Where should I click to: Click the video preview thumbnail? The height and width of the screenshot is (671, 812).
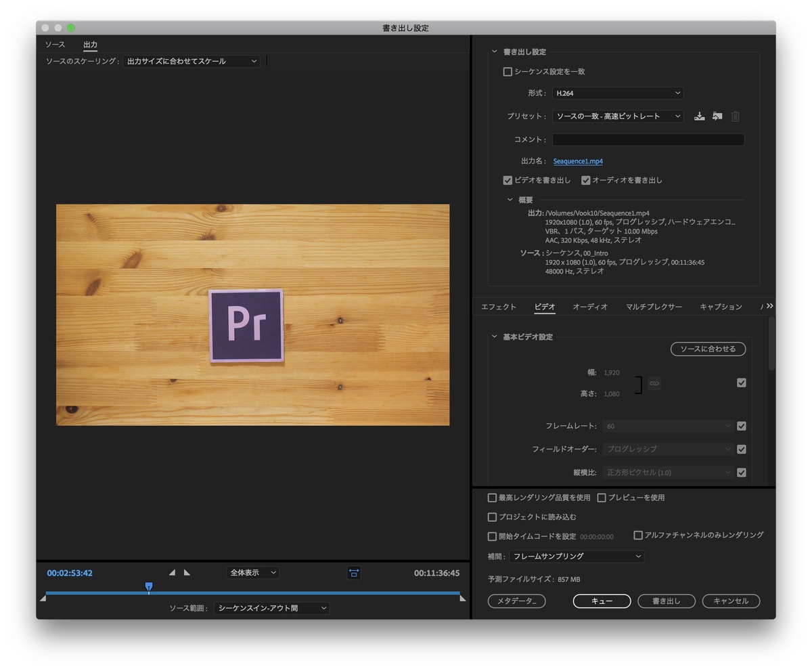coord(252,315)
